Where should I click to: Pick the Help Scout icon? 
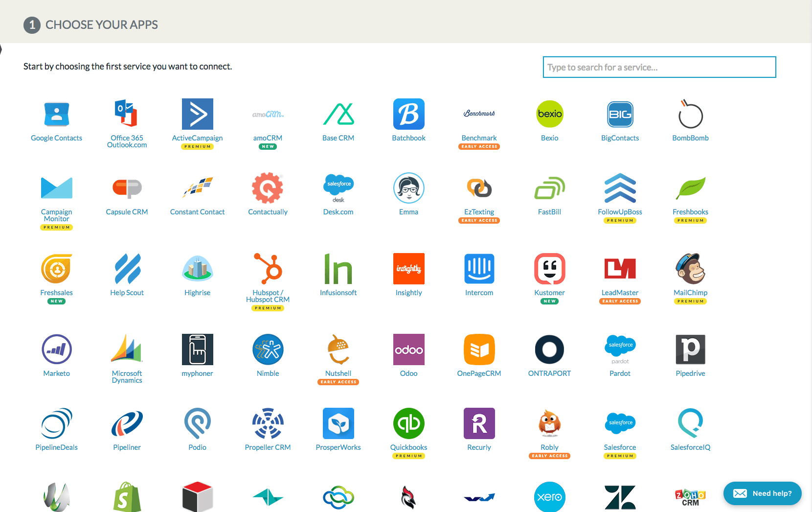pyautogui.click(x=128, y=269)
